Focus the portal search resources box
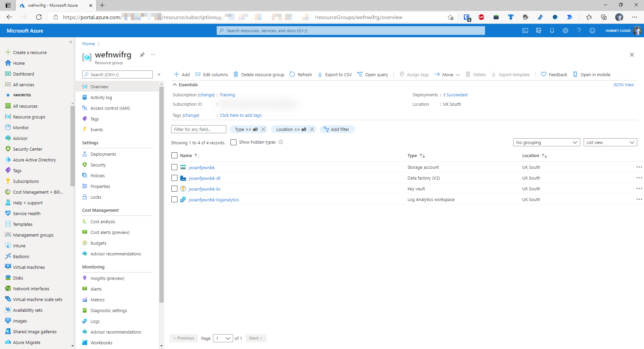The height and width of the screenshot is (349, 644). coord(351,31)
